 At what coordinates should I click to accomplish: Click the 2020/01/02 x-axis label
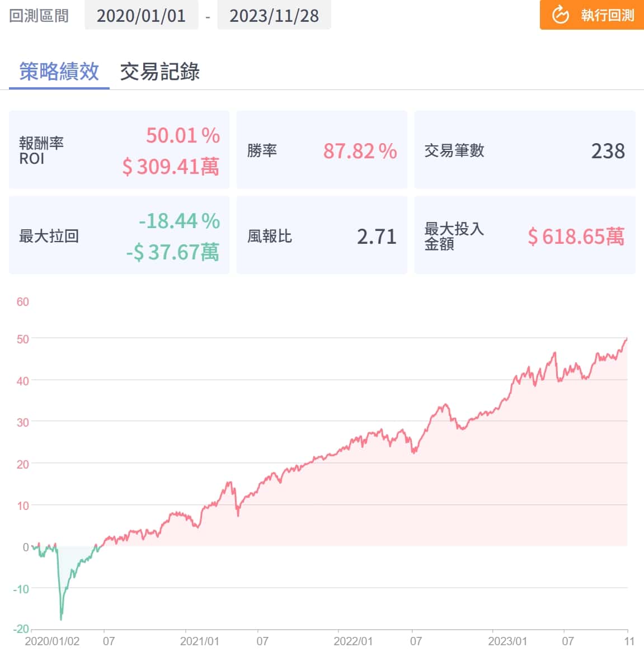[52, 641]
